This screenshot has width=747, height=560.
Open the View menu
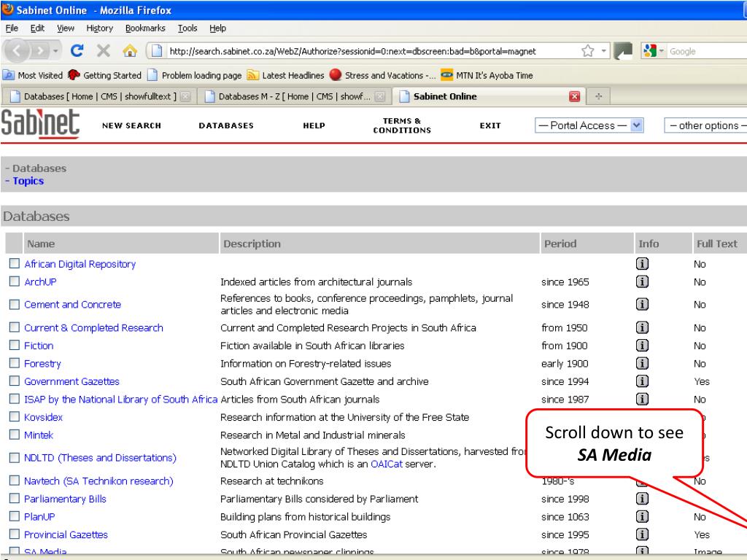[x=66, y=28]
